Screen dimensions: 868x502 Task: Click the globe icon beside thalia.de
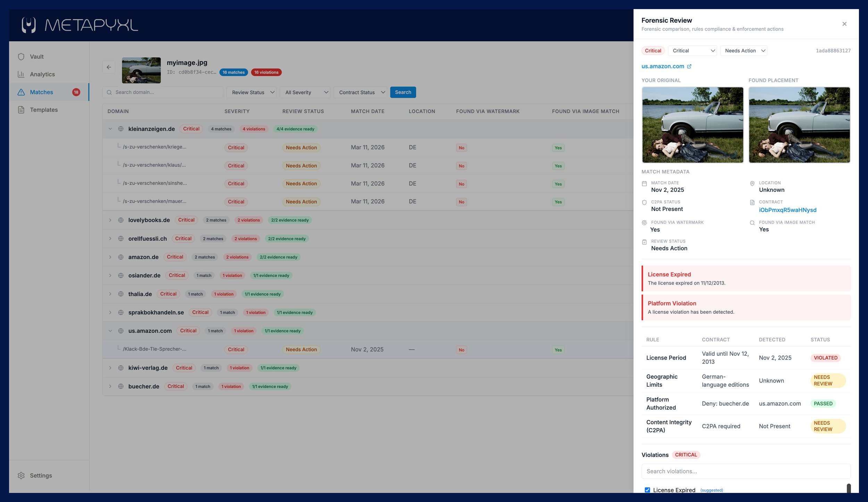click(121, 294)
